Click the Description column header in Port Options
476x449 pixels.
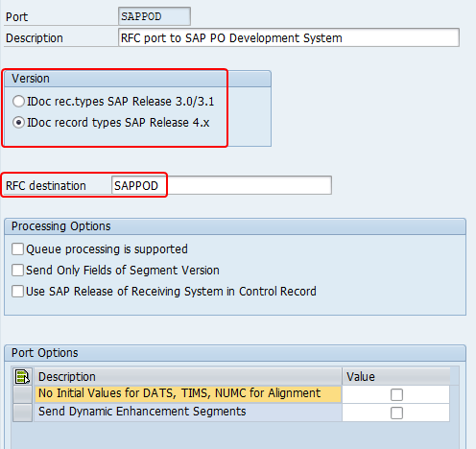coord(188,376)
